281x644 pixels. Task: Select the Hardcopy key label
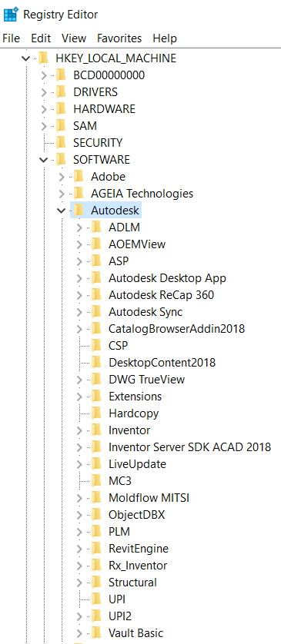point(133,413)
